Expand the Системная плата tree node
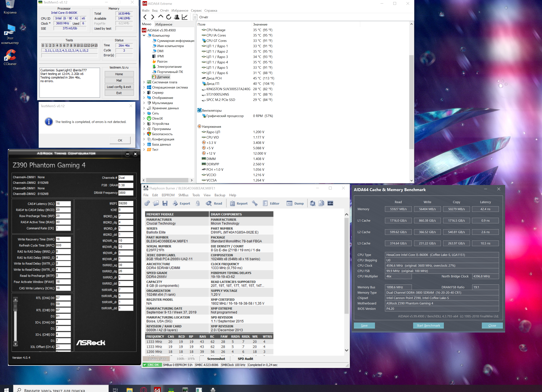542x392 pixels. coord(144,82)
